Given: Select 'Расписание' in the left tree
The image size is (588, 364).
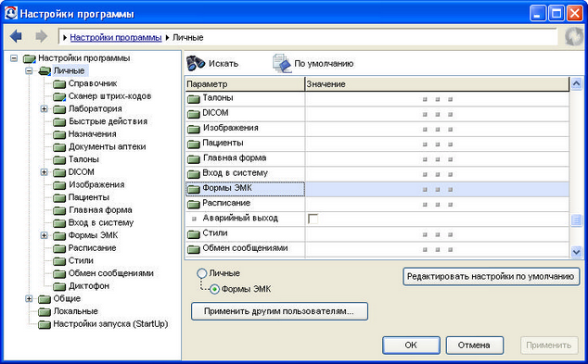Looking at the screenshot, I should (x=92, y=248).
